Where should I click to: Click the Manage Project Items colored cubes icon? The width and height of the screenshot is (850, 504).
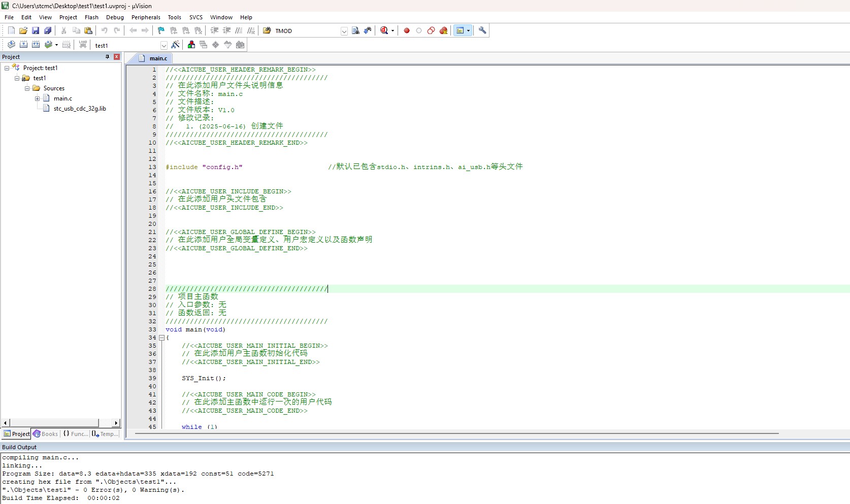tap(191, 45)
